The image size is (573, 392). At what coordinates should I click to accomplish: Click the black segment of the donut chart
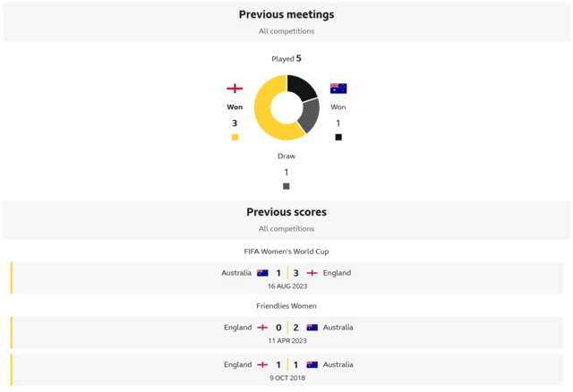point(302,88)
